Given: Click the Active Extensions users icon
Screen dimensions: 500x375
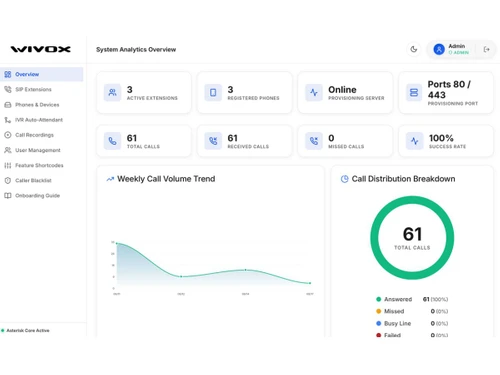Looking at the screenshot, I should click(x=113, y=92).
